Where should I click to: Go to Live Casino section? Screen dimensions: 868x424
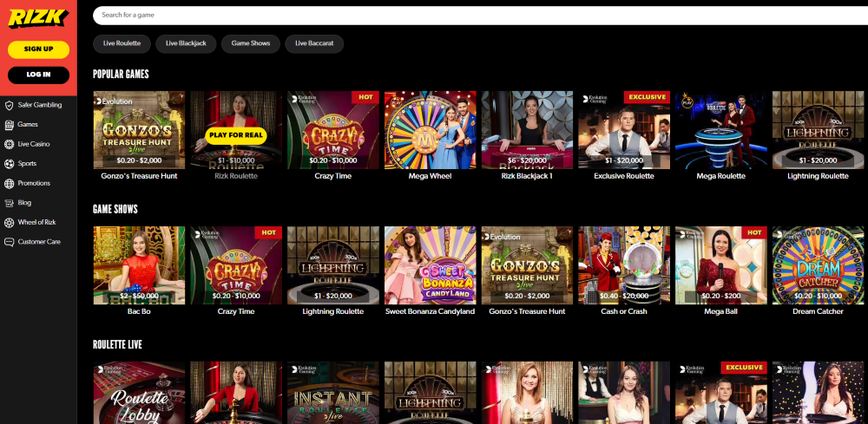pyautogui.click(x=34, y=144)
